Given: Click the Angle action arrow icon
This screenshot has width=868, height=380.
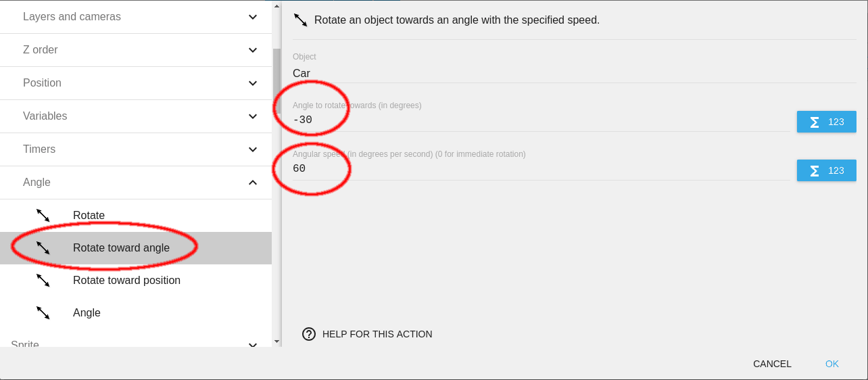Looking at the screenshot, I should point(43,312).
